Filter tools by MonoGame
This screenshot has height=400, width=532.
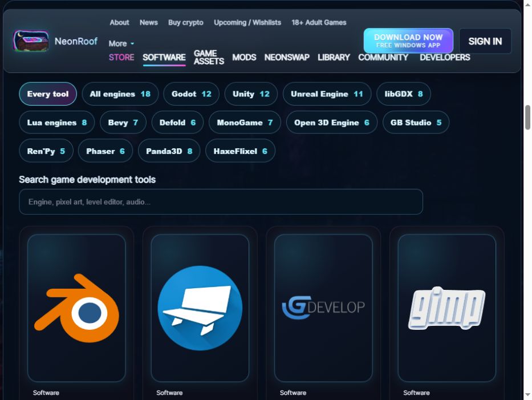tap(245, 122)
